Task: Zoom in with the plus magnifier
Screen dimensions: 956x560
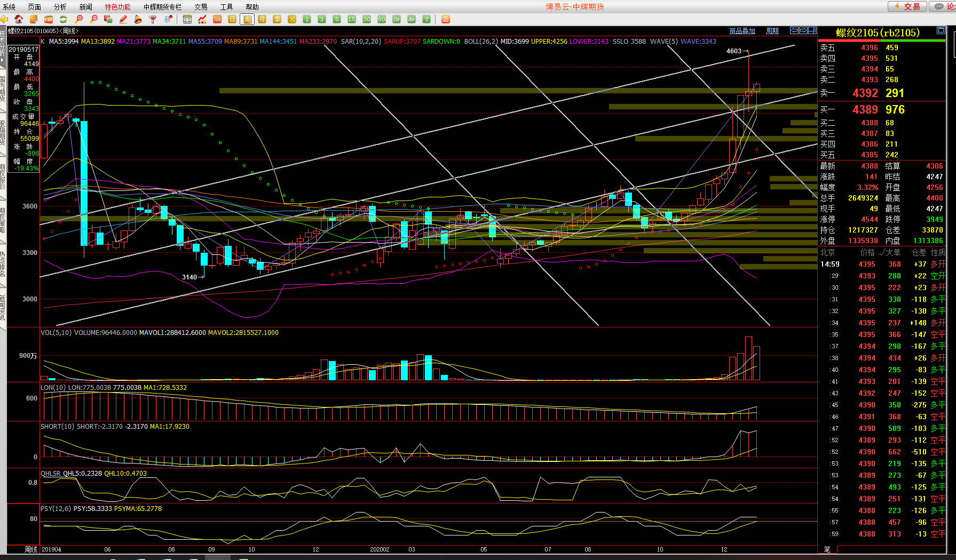Action: [79, 19]
